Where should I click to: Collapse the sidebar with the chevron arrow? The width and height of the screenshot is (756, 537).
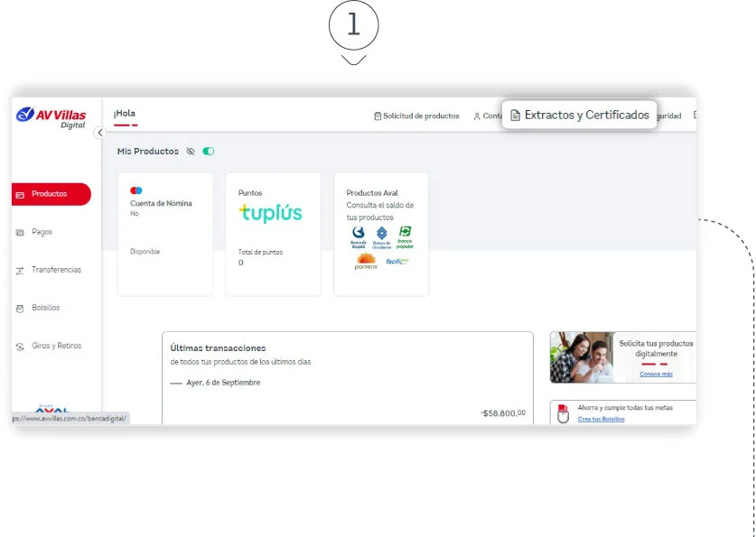pyautogui.click(x=100, y=133)
